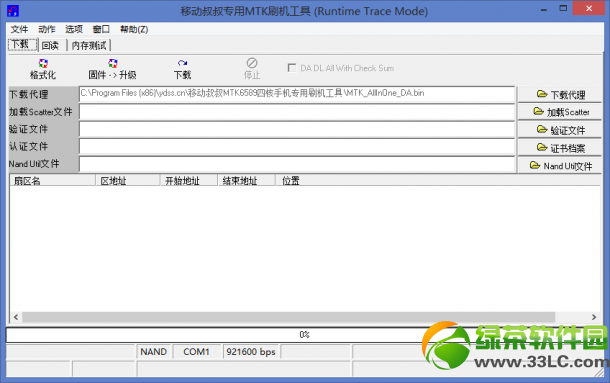The height and width of the screenshot is (383, 610).
Task: Open the 动作 menu
Action: tap(47, 29)
